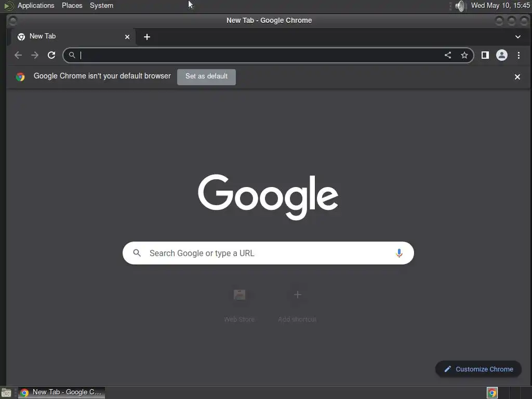532x399 pixels.
Task: Open Customize Chrome
Action: (478, 369)
